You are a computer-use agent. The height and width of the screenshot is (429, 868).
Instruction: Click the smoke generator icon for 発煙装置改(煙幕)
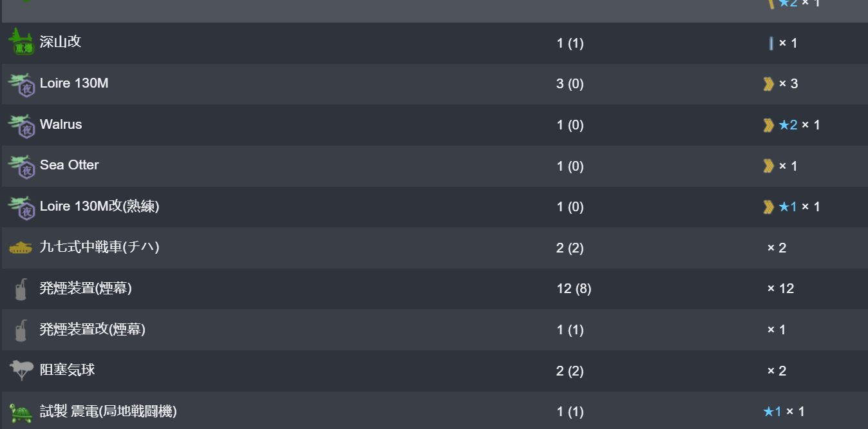[x=21, y=330]
